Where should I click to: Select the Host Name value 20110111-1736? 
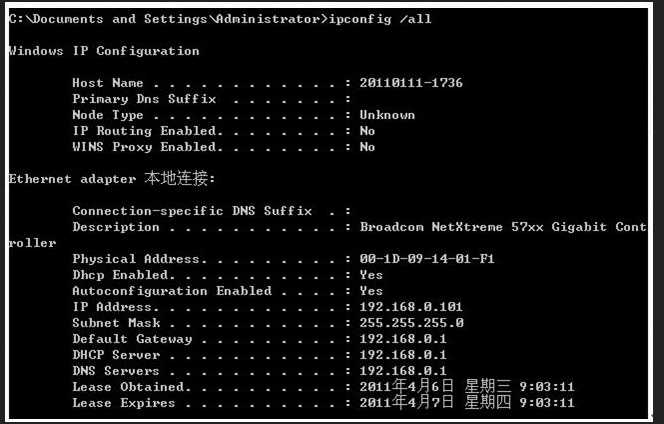pyautogui.click(x=411, y=83)
